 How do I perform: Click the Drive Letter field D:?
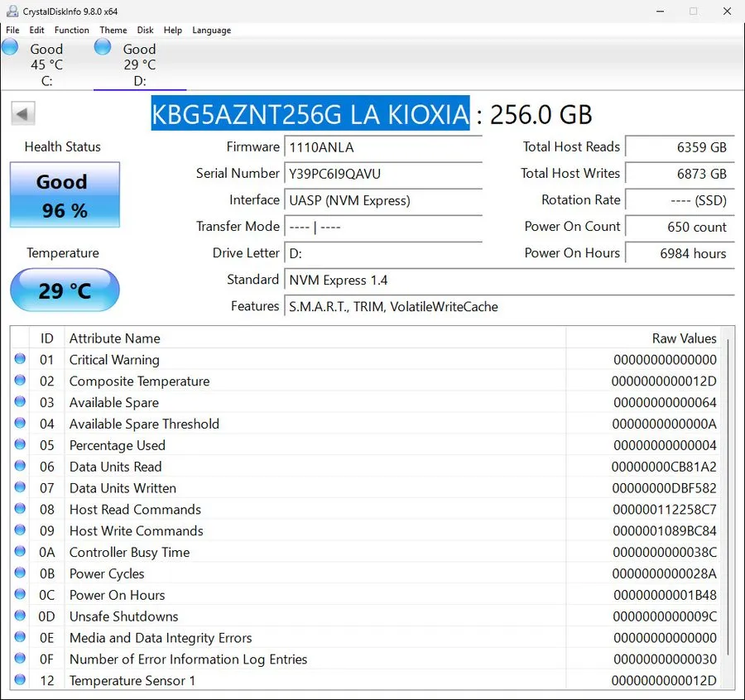(x=383, y=253)
